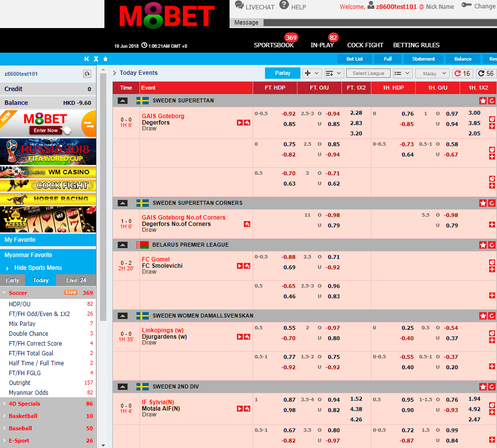Click the collapse-left arrow icon in blue bar
The height and width of the screenshot is (448, 497).
point(87,59)
